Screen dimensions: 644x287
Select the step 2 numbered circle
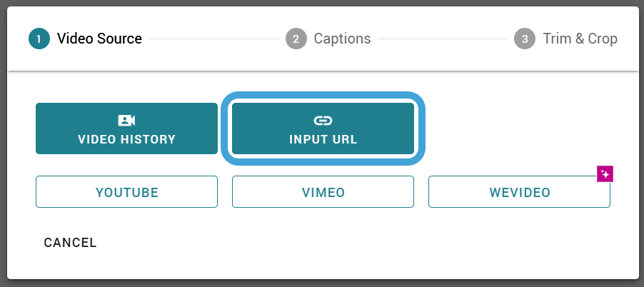296,39
